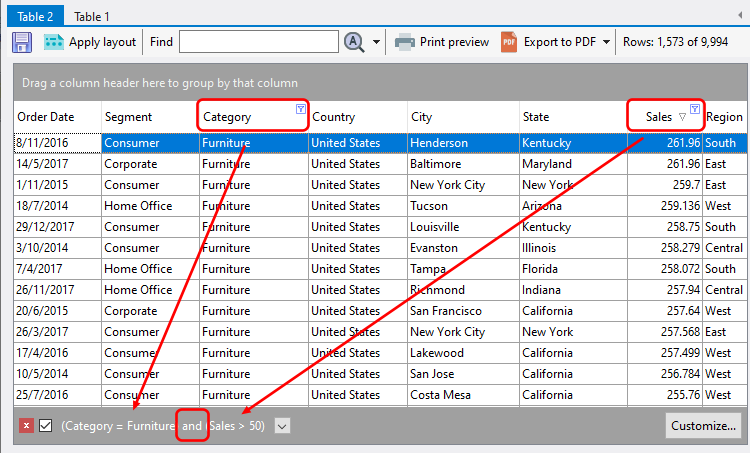Click the Apply layout icon
Screen dimensions: 750x453
click(x=53, y=42)
